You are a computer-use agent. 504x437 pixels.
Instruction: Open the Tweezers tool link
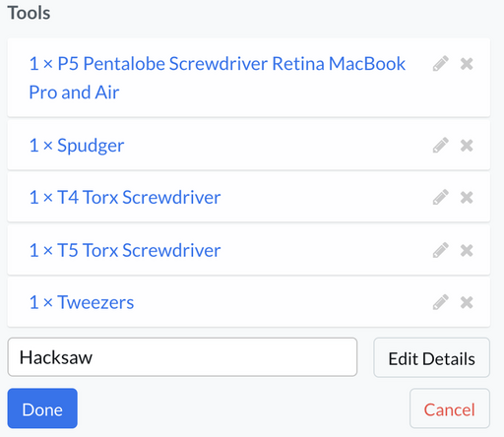tap(82, 302)
